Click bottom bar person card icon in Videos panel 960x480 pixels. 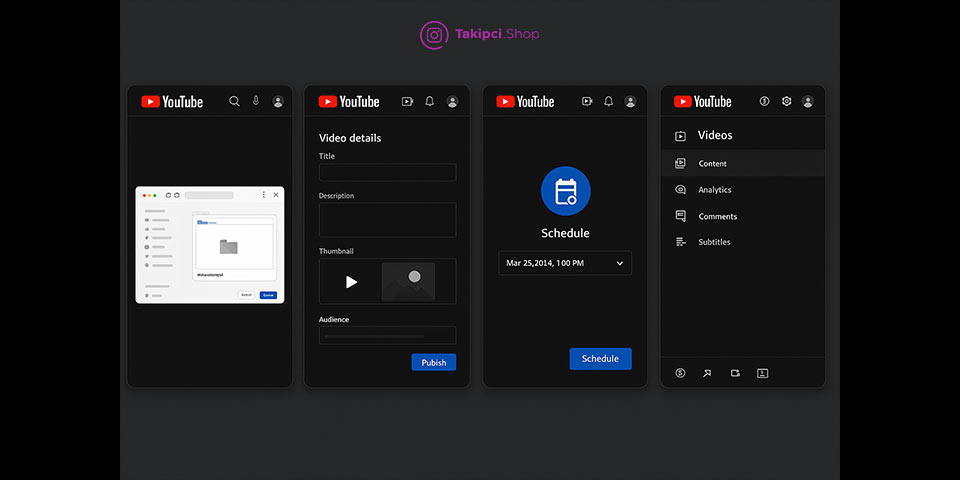click(762, 373)
